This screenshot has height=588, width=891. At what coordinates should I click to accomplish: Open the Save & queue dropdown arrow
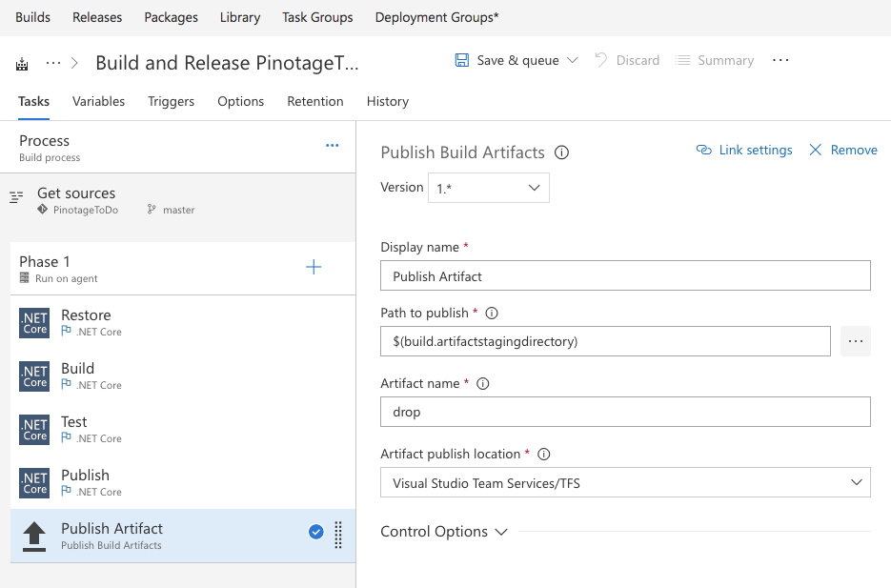tap(573, 60)
